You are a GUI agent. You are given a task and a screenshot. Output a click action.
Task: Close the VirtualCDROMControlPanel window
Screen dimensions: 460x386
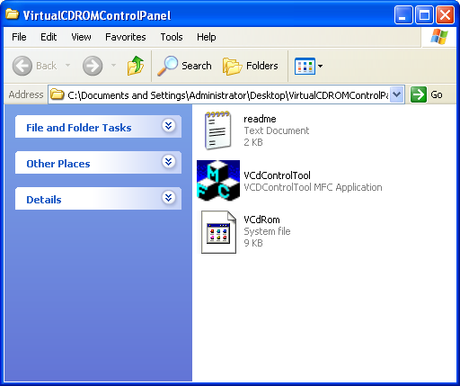coord(445,15)
